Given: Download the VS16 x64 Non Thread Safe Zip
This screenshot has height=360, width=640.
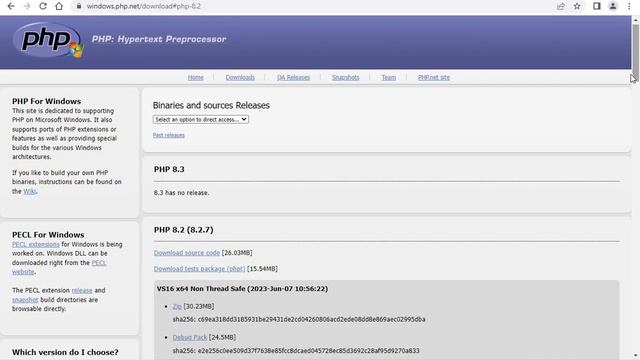Looking at the screenshot, I should tap(177, 306).
